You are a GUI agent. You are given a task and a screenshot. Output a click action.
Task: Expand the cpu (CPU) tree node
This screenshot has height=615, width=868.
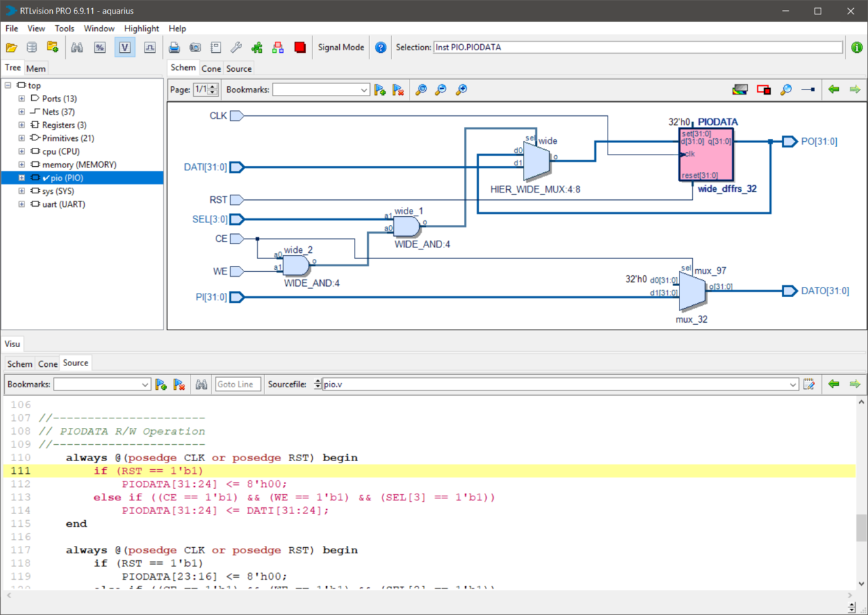[x=22, y=151]
